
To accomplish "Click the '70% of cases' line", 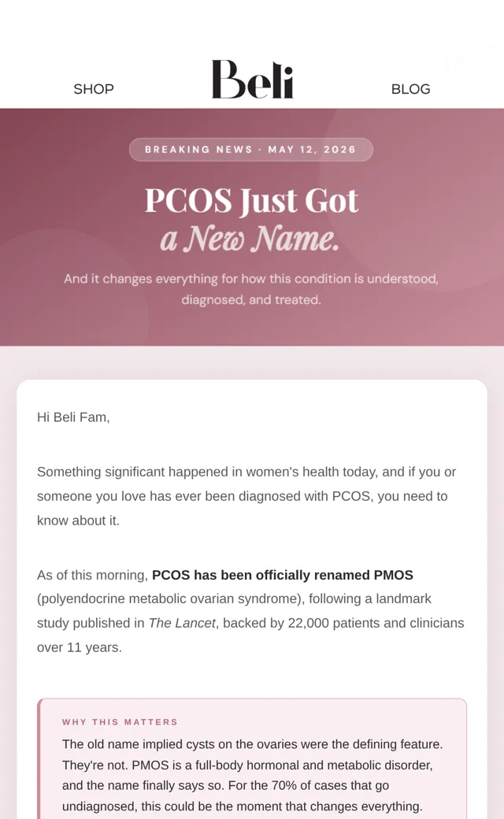I will [x=226, y=786].
